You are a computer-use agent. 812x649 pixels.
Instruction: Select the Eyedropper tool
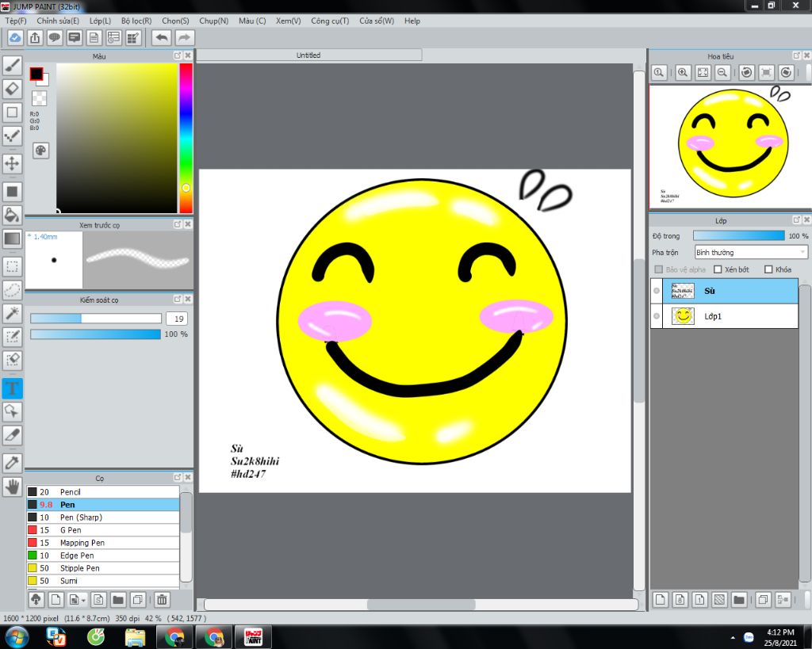13,462
